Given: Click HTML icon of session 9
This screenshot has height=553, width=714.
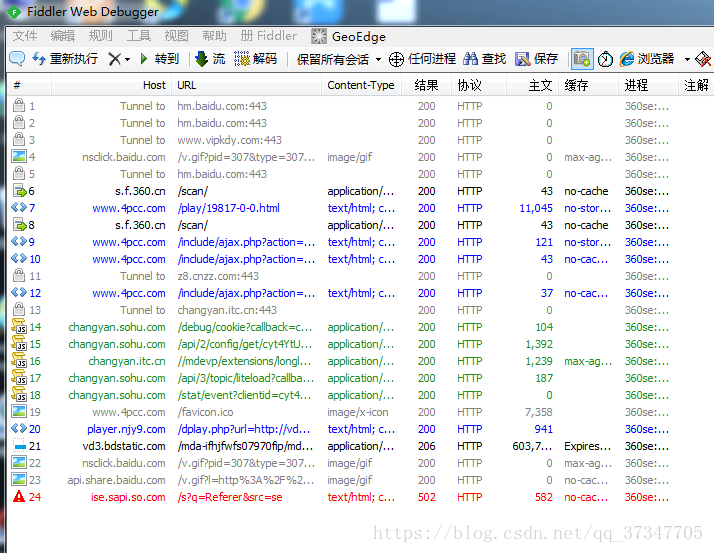Looking at the screenshot, I should point(19,241).
